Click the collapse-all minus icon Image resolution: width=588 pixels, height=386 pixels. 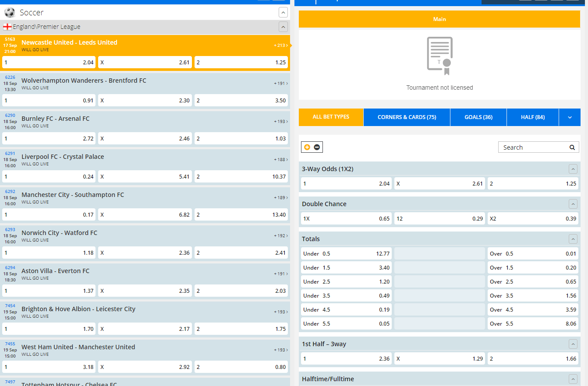pos(317,147)
